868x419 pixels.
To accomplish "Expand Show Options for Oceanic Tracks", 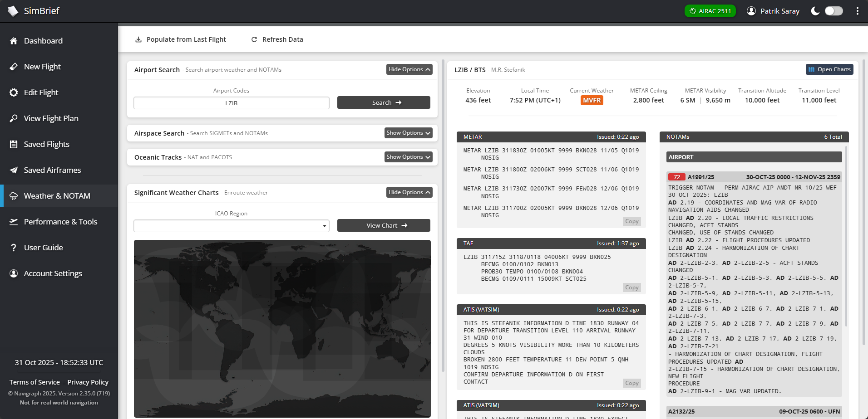I will click(x=407, y=157).
